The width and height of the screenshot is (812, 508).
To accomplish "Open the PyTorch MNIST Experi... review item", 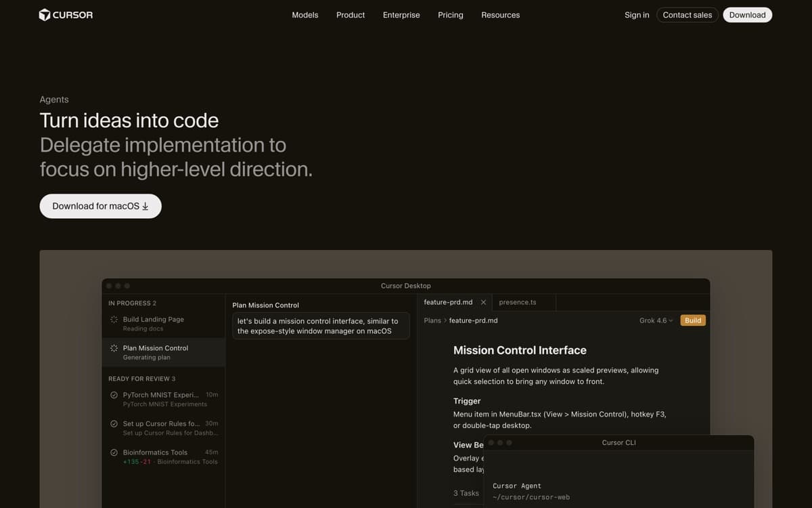I will point(163,399).
